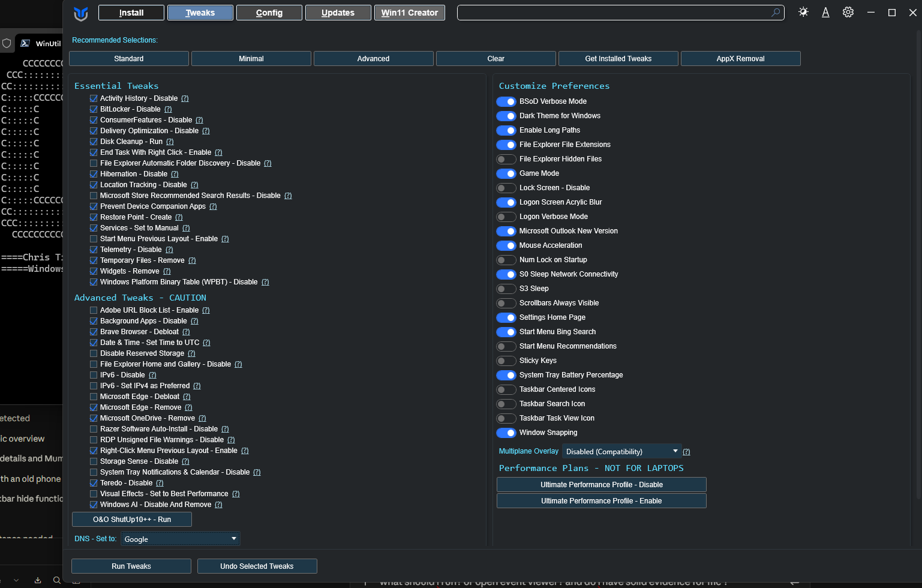This screenshot has height=588, width=922.
Task: Click the WinUtil shield logo icon
Action: pyautogui.click(x=80, y=13)
